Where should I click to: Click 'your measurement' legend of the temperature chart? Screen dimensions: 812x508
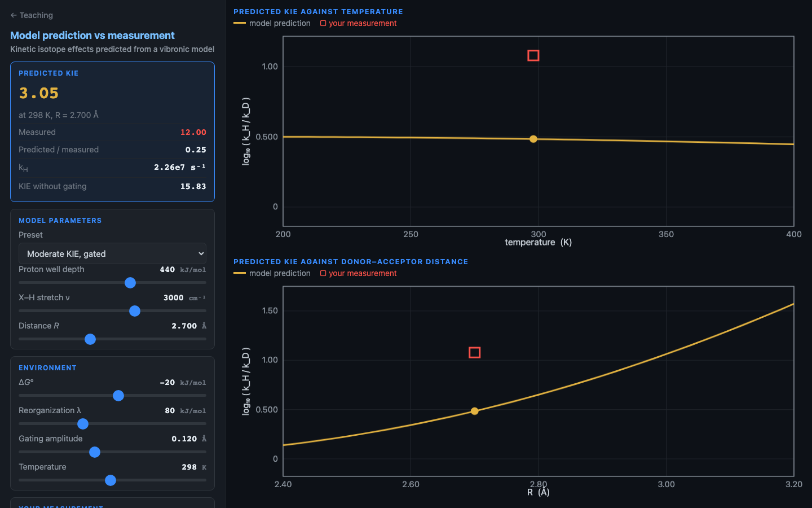point(359,23)
